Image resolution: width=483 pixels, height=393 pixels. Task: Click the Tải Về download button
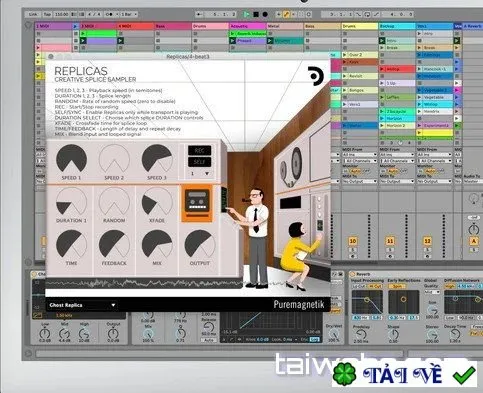pyautogui.click(x=404, y=374)
